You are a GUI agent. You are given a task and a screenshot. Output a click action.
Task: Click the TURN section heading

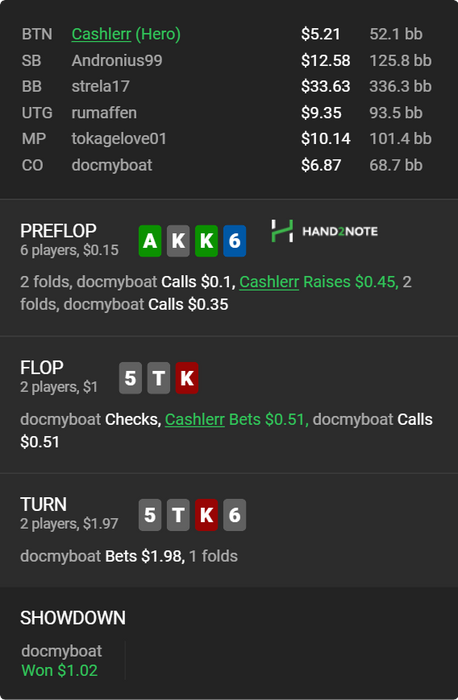tap(43, 504)
